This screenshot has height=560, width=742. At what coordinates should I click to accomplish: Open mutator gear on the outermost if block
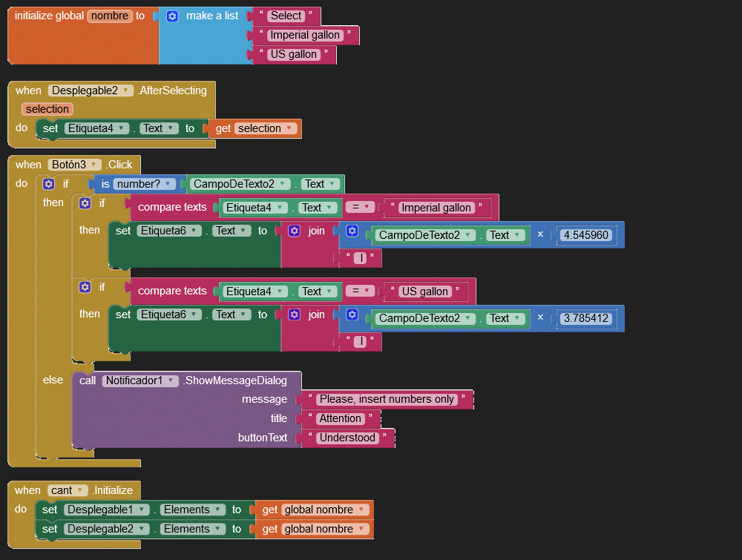pyautogui.click(x=49, y=184)
